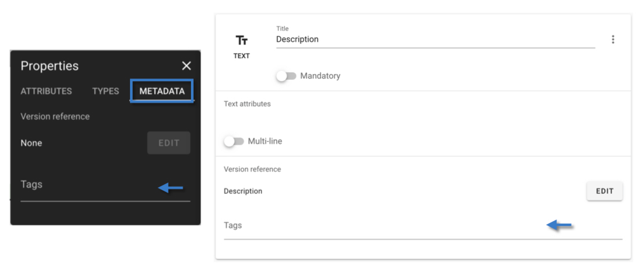Click the Text type Tt icon
The height and width of the screenshot is (273, 644).
tap(241, 41)
